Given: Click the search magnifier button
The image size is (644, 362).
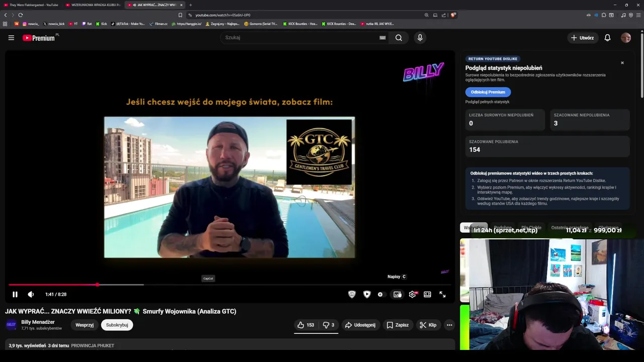Looking at the screenshot, I should pyautogui.click(x=398, y=38).
